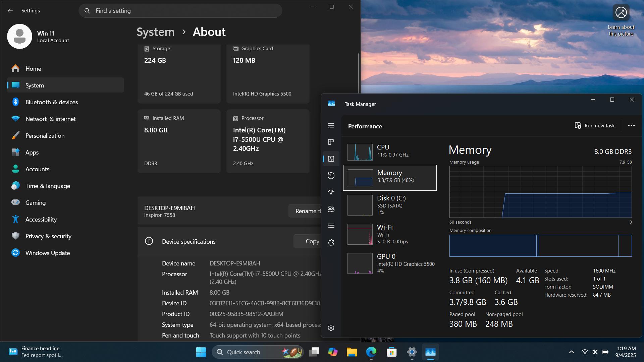
Task: Open Network & internet settings
Action: coord(65,119)
